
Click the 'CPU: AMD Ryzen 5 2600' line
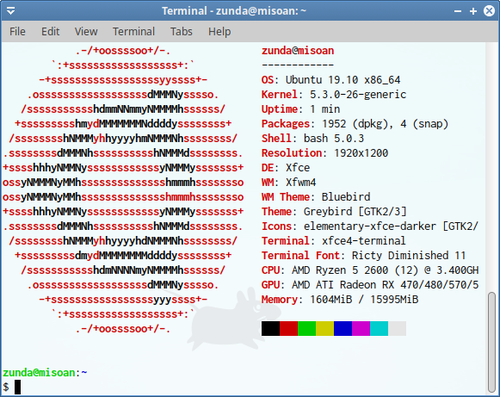click(370, 270)
